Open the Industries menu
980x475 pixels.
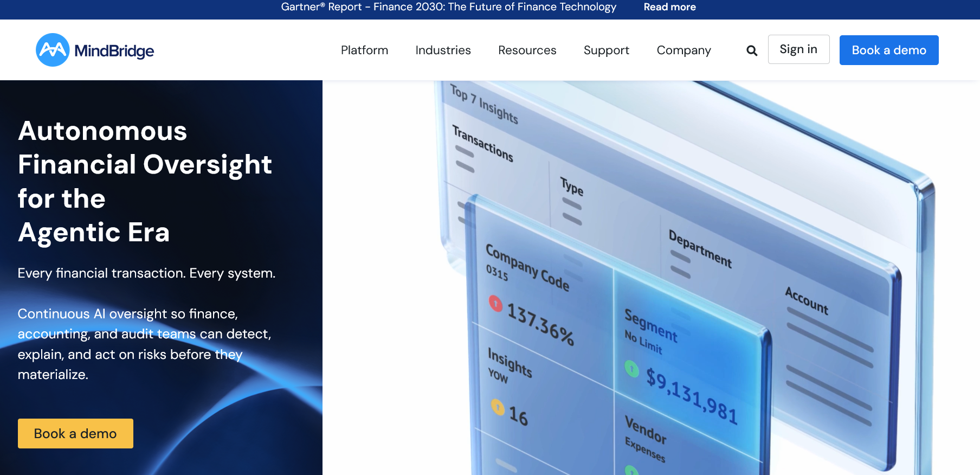tap(443, 50)
